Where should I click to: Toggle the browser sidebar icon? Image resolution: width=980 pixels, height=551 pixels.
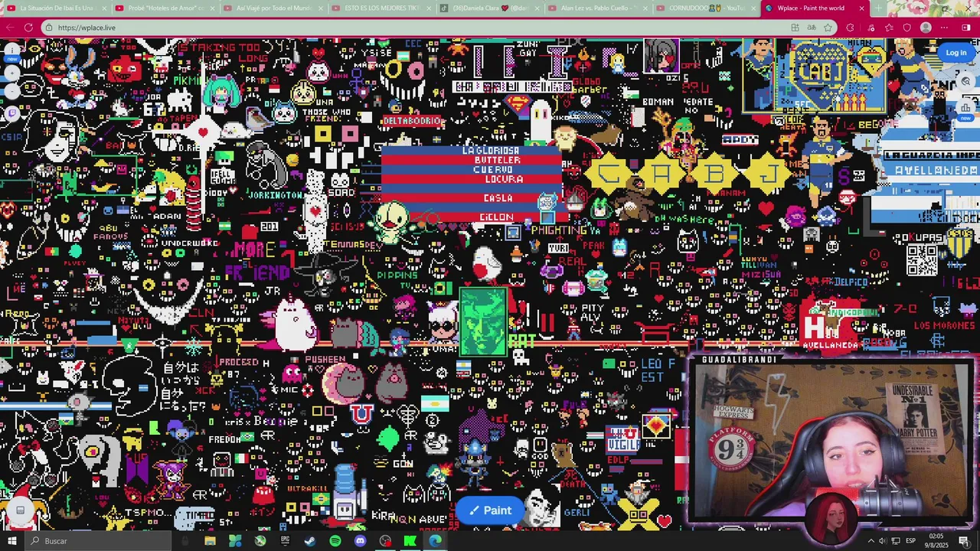967,28
